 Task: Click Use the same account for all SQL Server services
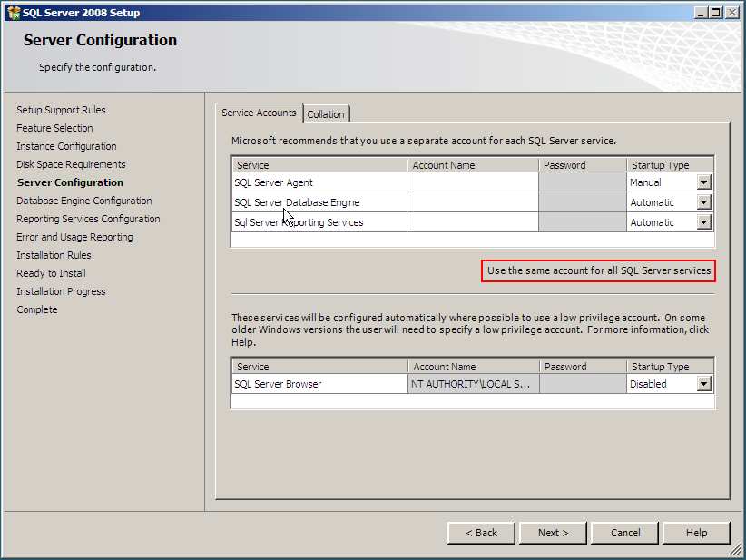click(598, 270)
